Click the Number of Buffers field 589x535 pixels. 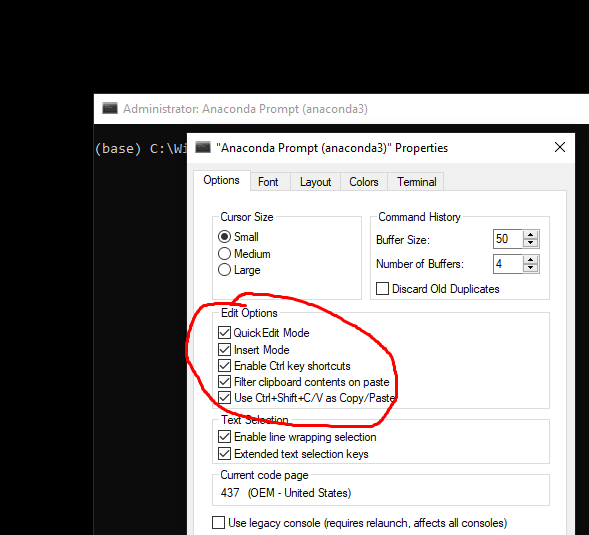pyautogui.click(x=507, y=264)
